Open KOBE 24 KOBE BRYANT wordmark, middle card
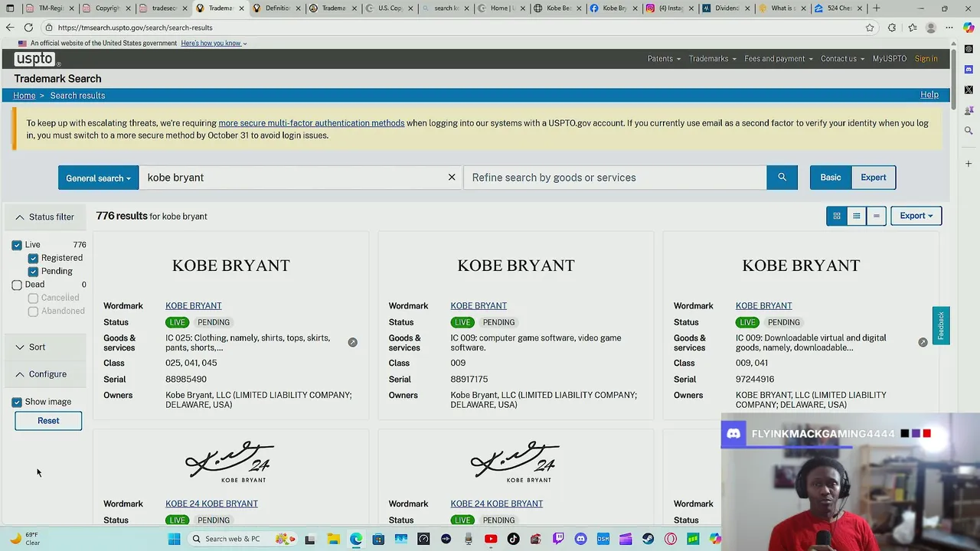 coord(497,504)
